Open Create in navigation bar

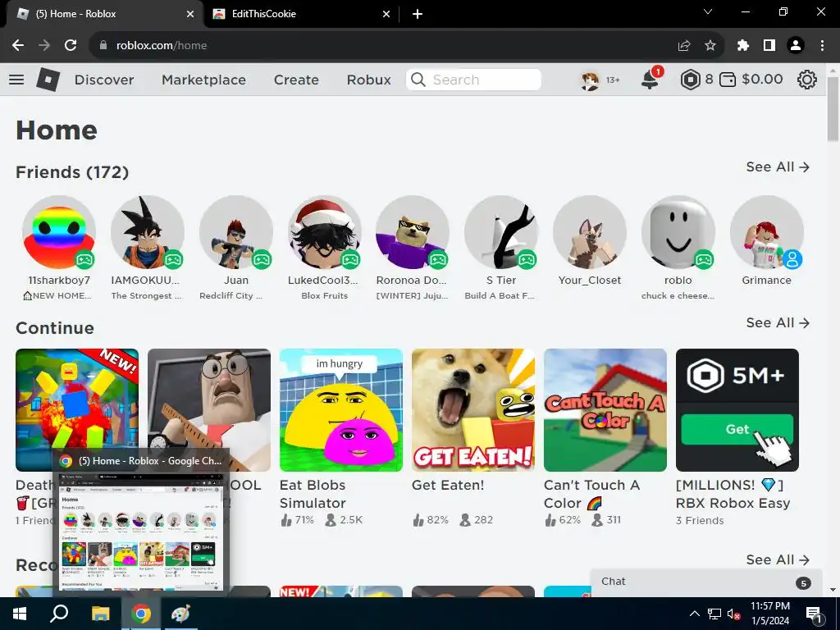[296, 80]
